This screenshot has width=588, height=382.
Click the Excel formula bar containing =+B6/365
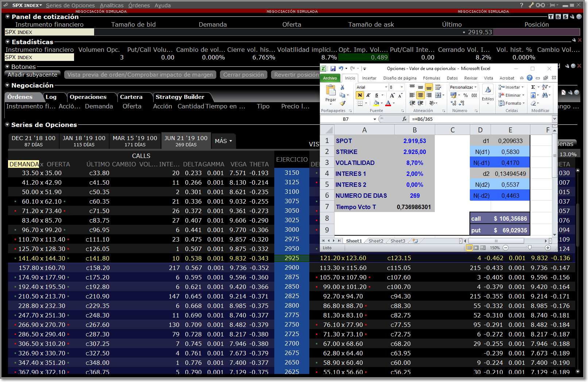coord(481,119)
